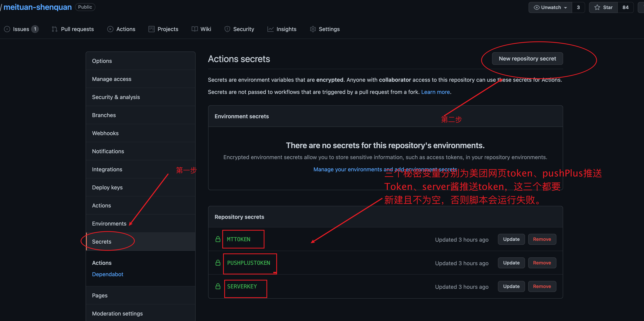Open Dependabot secrets link

coord(108,274)
